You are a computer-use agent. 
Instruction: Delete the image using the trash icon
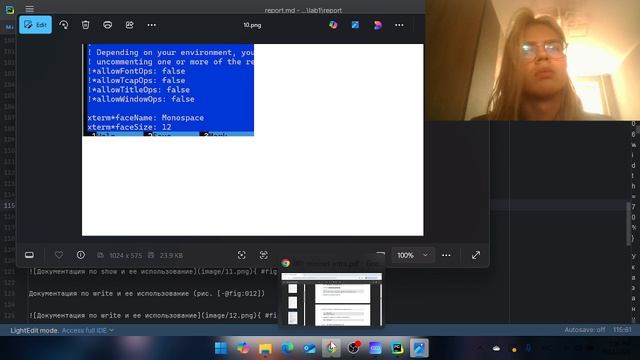[85, 25]
